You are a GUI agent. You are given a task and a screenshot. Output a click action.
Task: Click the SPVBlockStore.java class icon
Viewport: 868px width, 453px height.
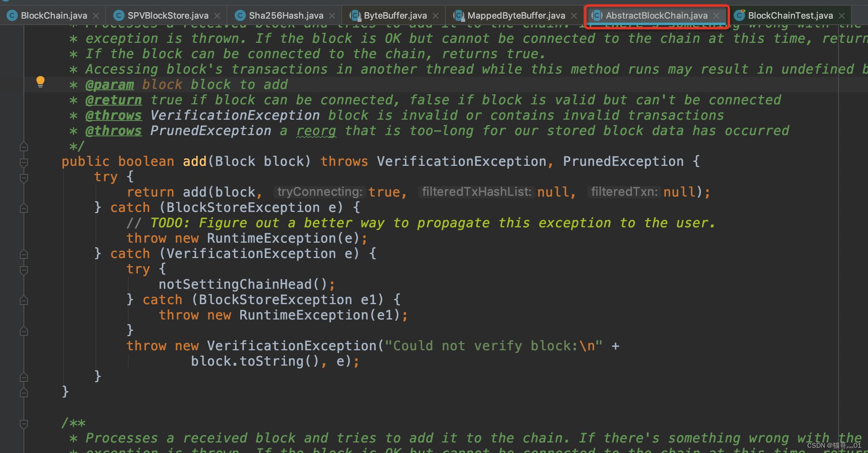pyautogui.click(x=119, y=16)
